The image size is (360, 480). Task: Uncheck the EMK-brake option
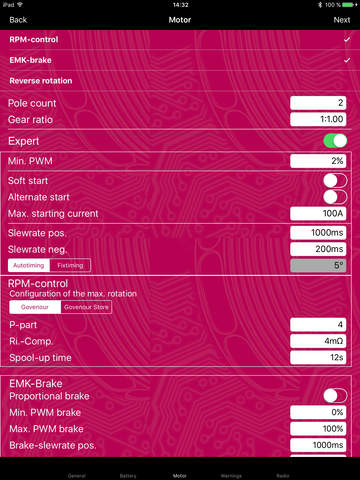point(180,60)
